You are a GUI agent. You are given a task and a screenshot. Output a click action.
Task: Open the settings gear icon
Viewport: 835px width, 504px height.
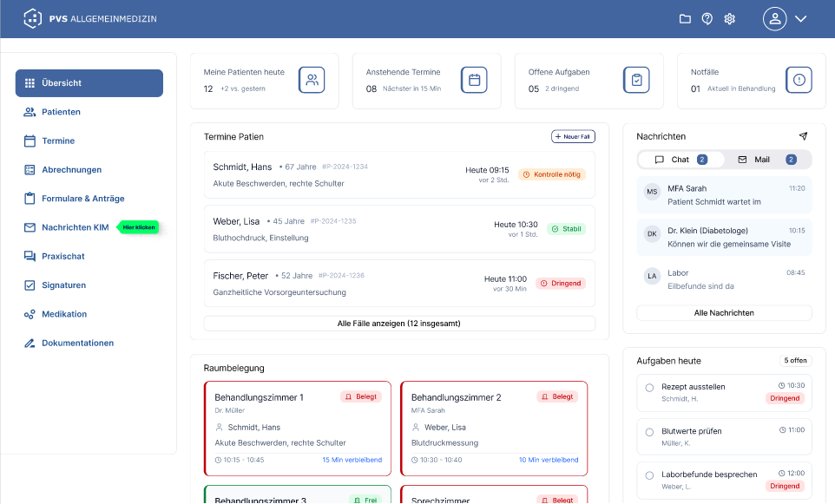[x=730, y=19]
